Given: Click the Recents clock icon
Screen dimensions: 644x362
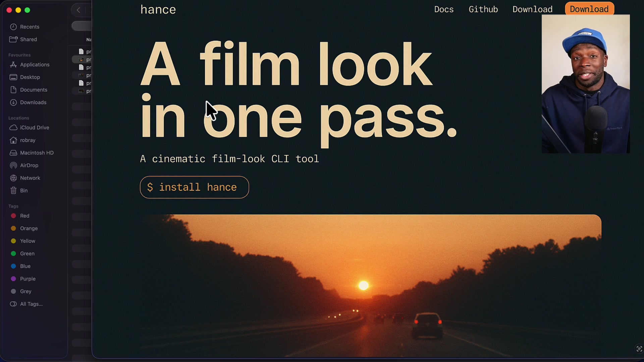Looking at the screenshot, I should point(13,27).
